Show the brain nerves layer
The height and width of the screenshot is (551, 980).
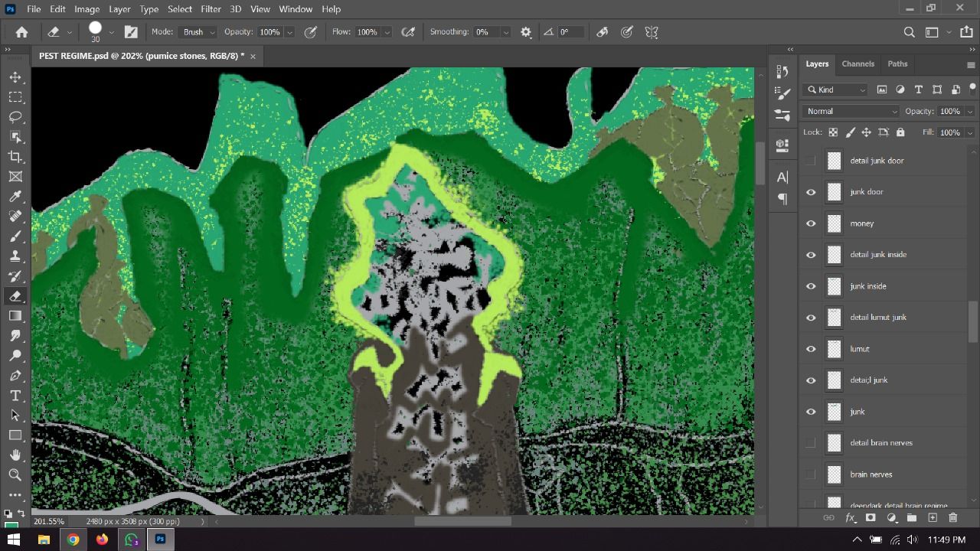tap(811, 474)
